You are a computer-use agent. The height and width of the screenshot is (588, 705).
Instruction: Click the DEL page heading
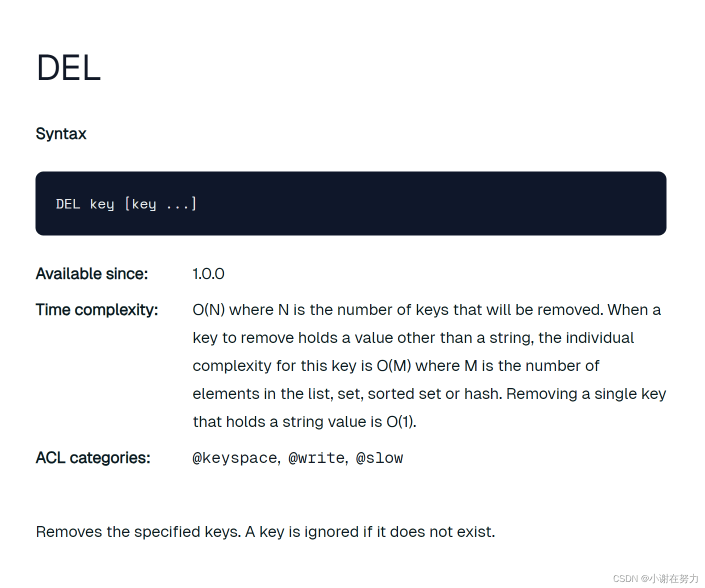[x=68, y=67]
